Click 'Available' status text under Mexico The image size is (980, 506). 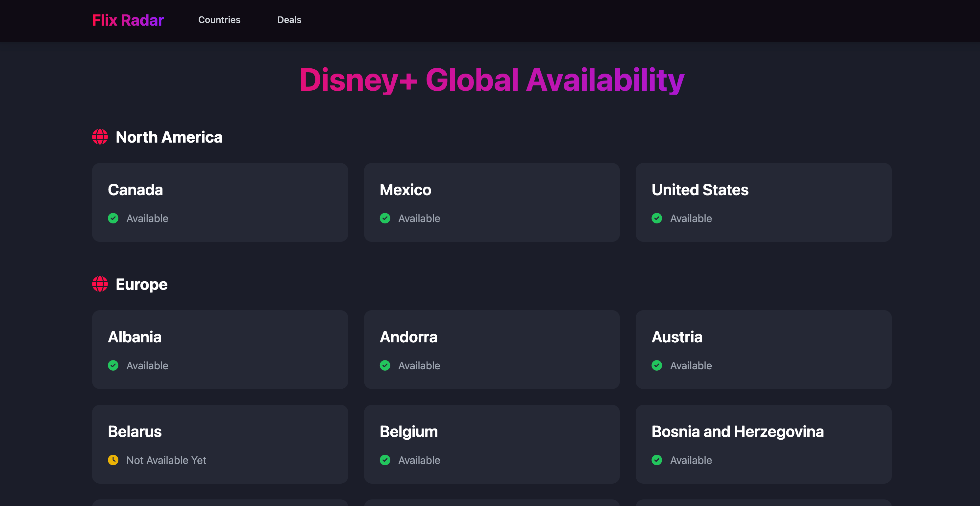click(419, 218)
